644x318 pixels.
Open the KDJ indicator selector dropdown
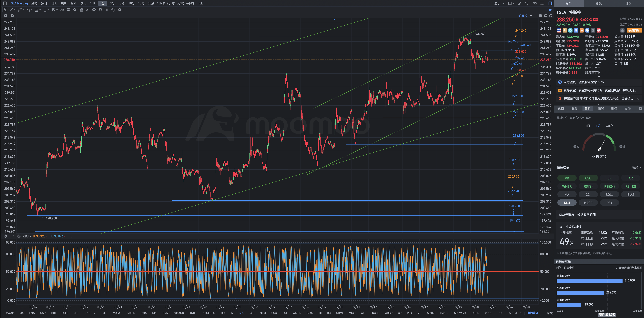click(x=27, y=236)
